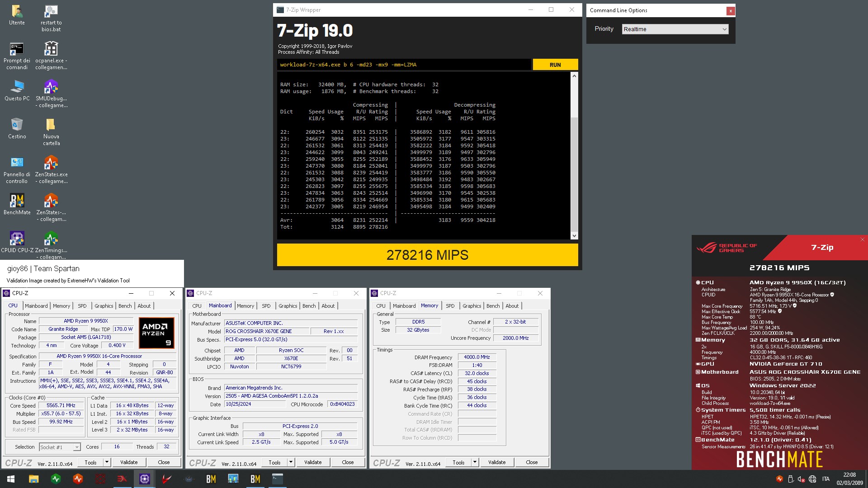Open the first BM BenchMate taskbar icon
Viewport: 868px width, 488px height.
tap(211, 479)
